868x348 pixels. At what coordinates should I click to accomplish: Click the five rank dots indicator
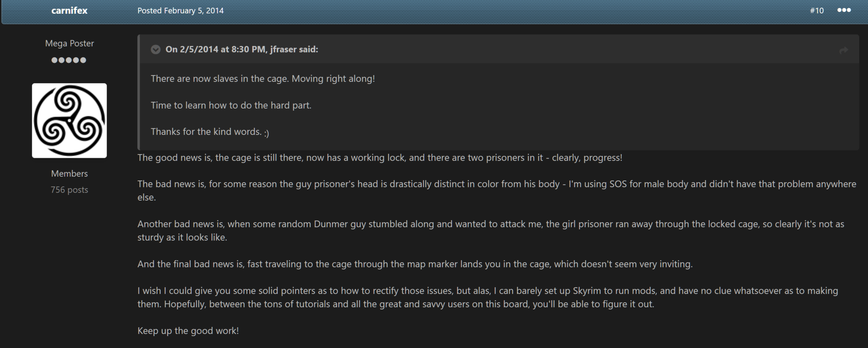pyautogui.click(x=69, y=60)
